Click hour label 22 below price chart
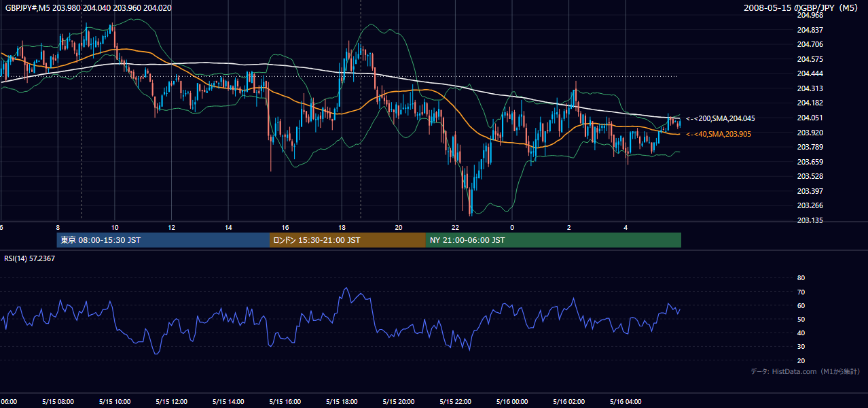The width and height of the screenshot is (868, 408). [x=455, y=227]
